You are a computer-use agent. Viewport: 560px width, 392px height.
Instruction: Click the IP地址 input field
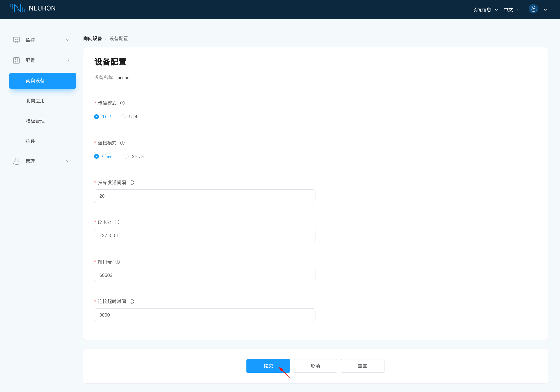coord(204,235)
